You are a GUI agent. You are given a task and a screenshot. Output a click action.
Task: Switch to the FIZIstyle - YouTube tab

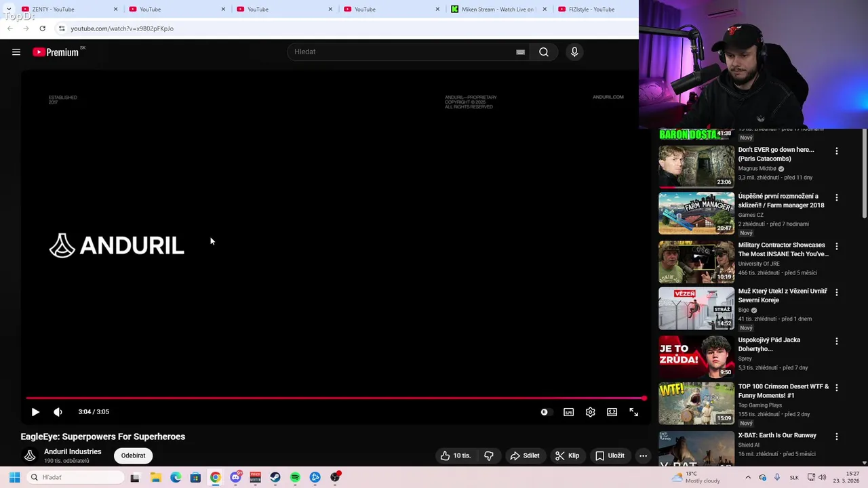coord(591,9)
